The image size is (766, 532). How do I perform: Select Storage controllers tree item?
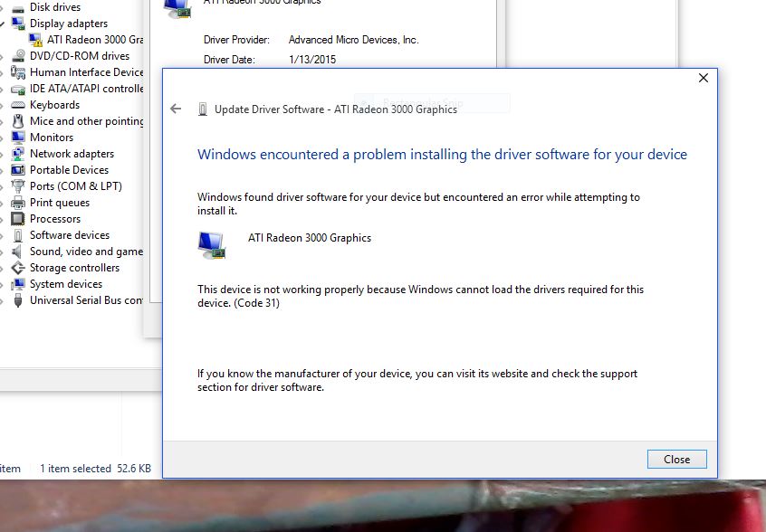75,268
